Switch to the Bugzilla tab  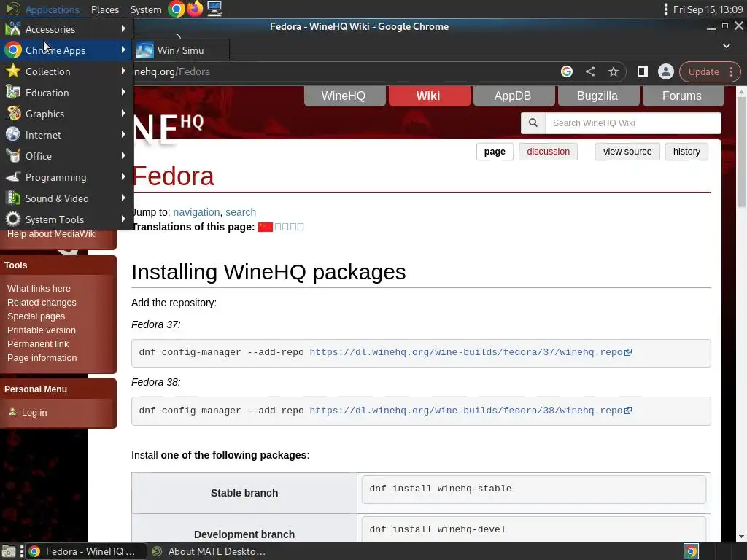tap(598, 96)
